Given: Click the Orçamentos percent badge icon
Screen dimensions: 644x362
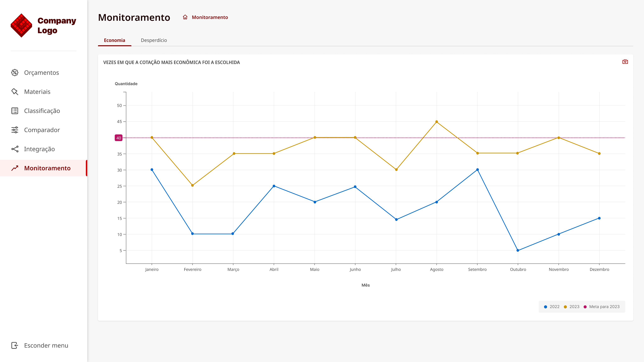Looking at the screenshot, I should 15,73.
